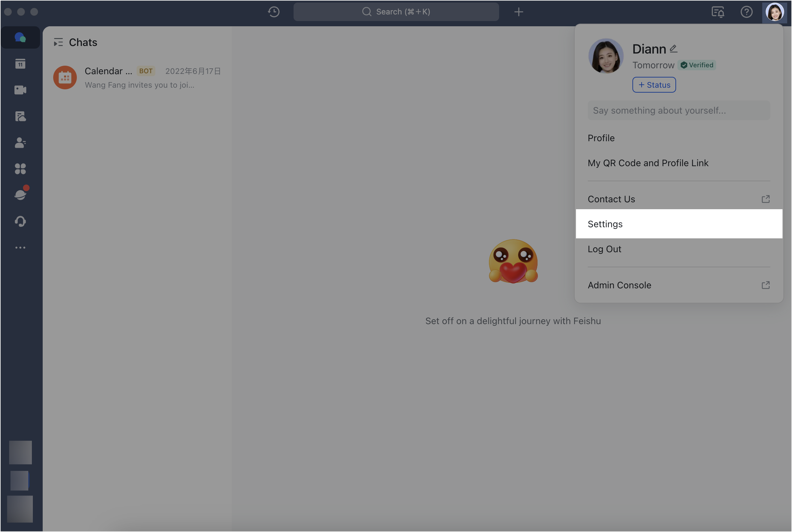Click the history clock icon
Screen dimensions: 792x532
pyautogui.click(x=274, y=12)
